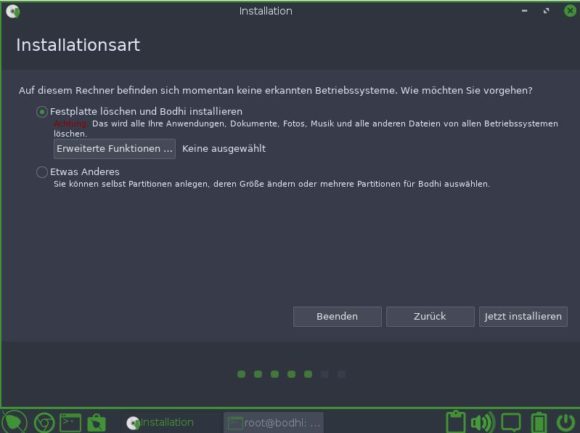The width and height of the screenshot is (580, 433).
Task: Click the screen display tray icon
Action: tap(511, 422)
